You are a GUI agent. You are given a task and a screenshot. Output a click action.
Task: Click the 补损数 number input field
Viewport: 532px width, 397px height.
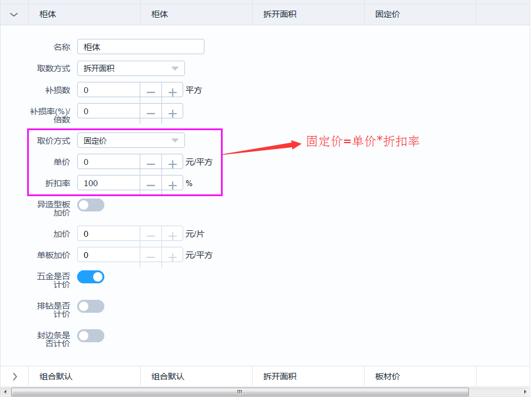click(108, 90)
